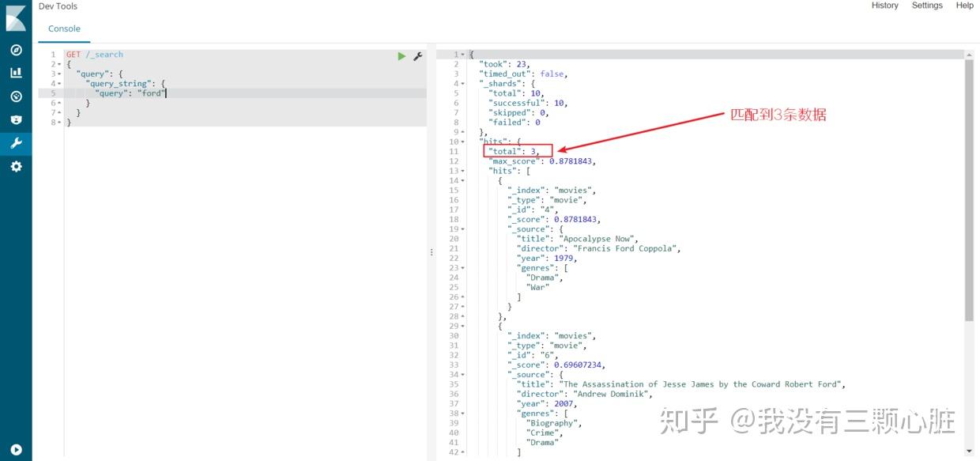Open Management via the gear icon
Viewport: 980px width, 461px height.
pos(16,166)
